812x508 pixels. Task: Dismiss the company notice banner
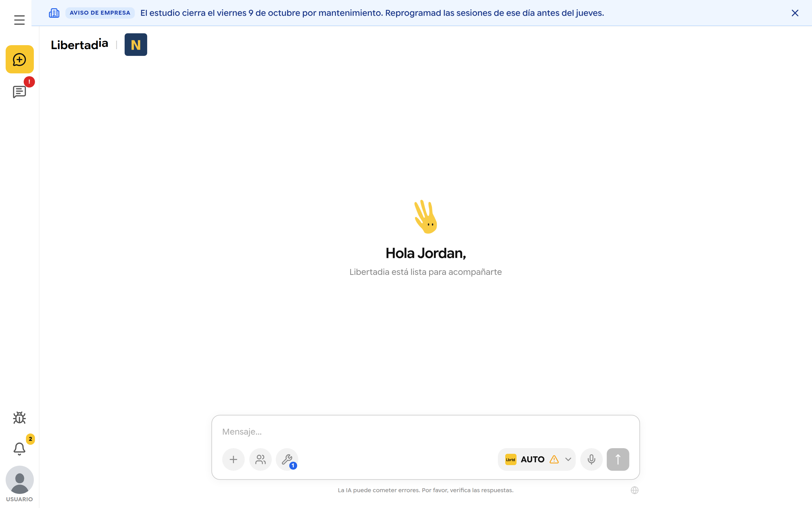click(795, 13)
